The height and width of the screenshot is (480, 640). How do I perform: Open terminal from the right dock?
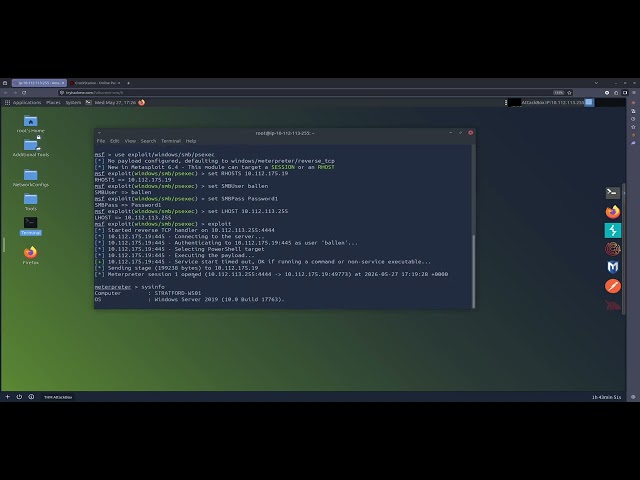613,193
